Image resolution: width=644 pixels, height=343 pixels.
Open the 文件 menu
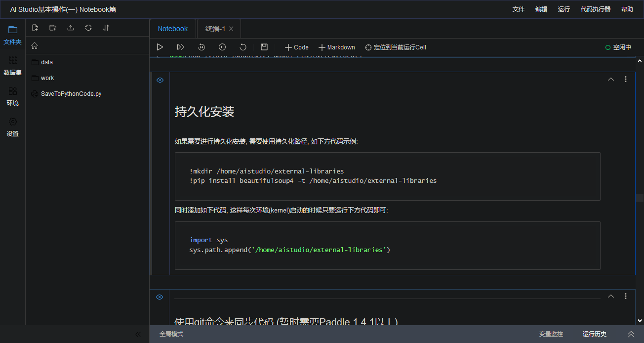[x=519, y=9]
